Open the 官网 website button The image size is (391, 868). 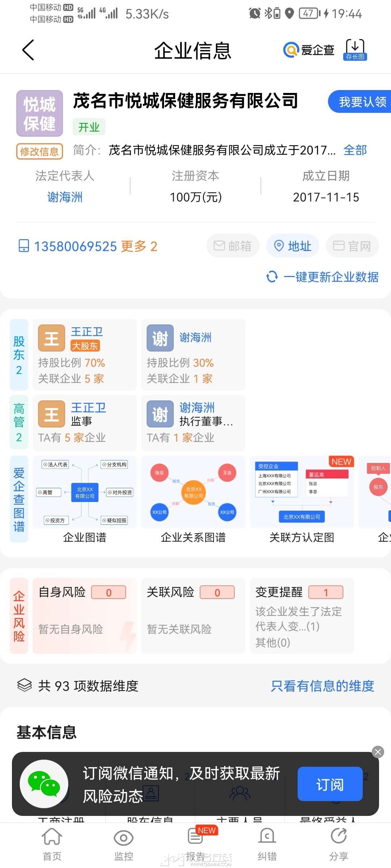[x=352, y=246]
